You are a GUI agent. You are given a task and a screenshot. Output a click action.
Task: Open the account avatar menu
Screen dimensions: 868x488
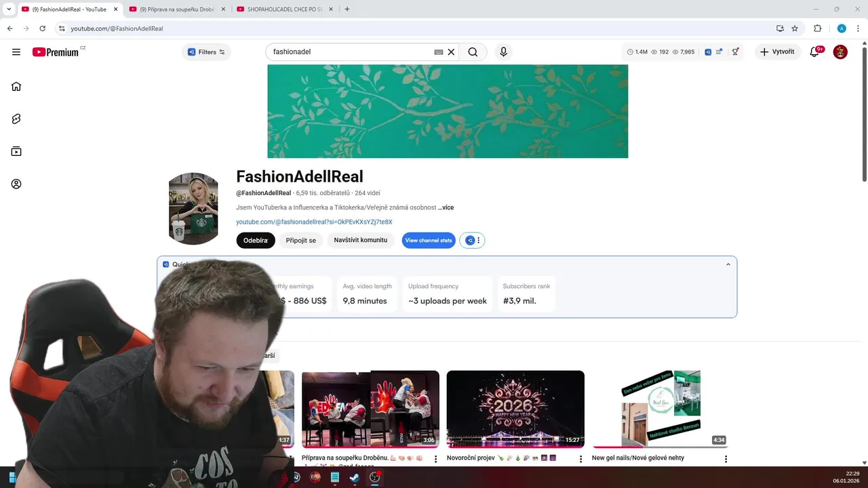tap(840, 52)
